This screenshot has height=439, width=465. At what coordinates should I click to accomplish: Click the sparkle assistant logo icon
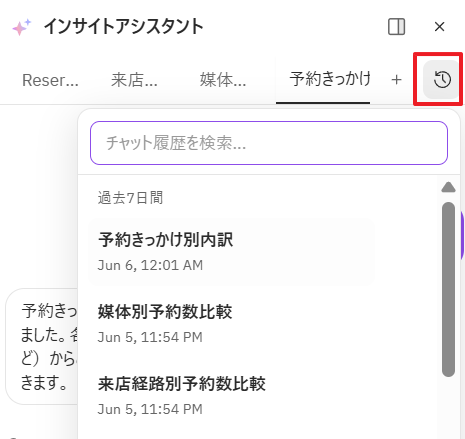point(21,27)
